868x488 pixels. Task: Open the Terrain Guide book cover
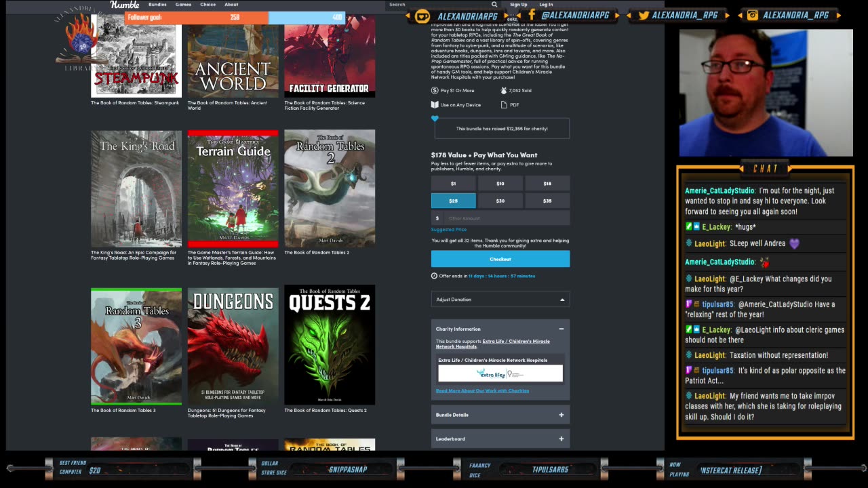tap(233, 188)
